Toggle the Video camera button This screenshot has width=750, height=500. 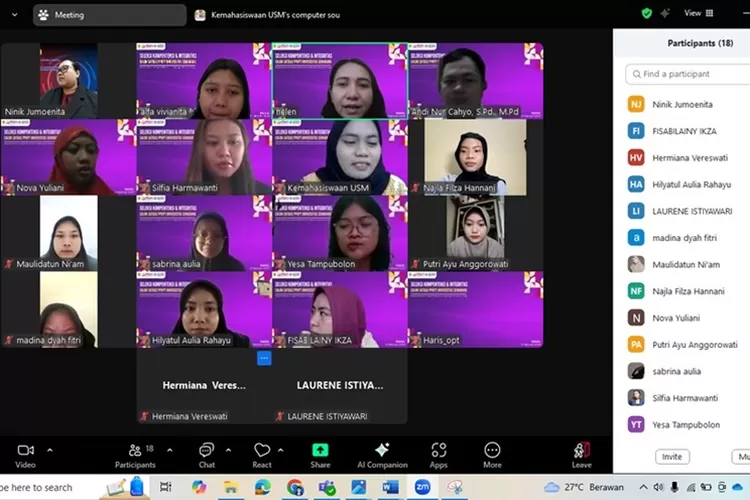point(25,456)
